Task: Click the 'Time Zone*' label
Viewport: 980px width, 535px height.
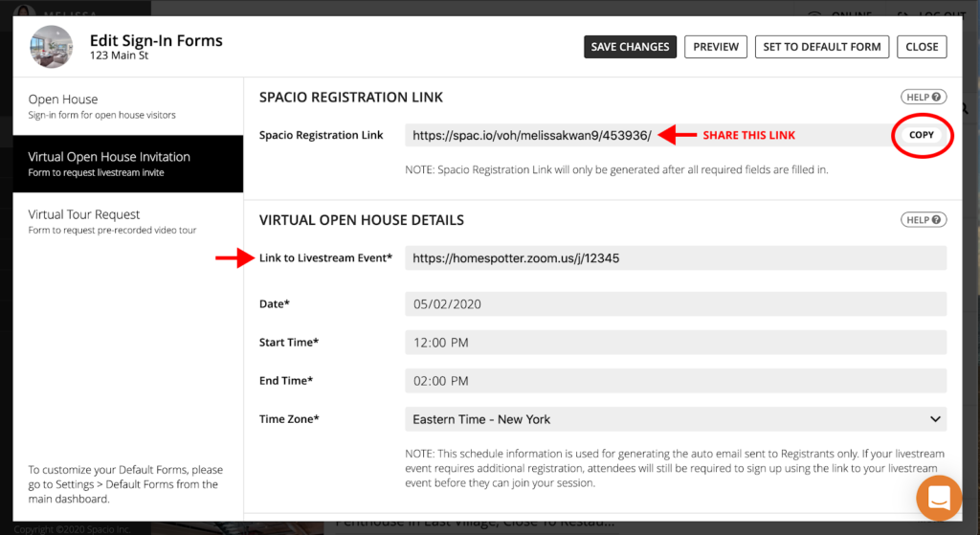Action: (x=289, y=419)
